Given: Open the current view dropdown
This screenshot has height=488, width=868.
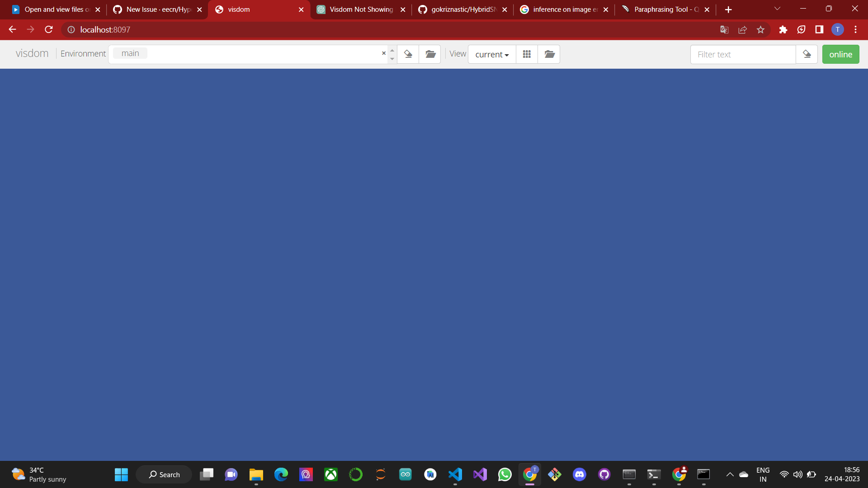Looking at the screenshot, I should click(491, 54).
